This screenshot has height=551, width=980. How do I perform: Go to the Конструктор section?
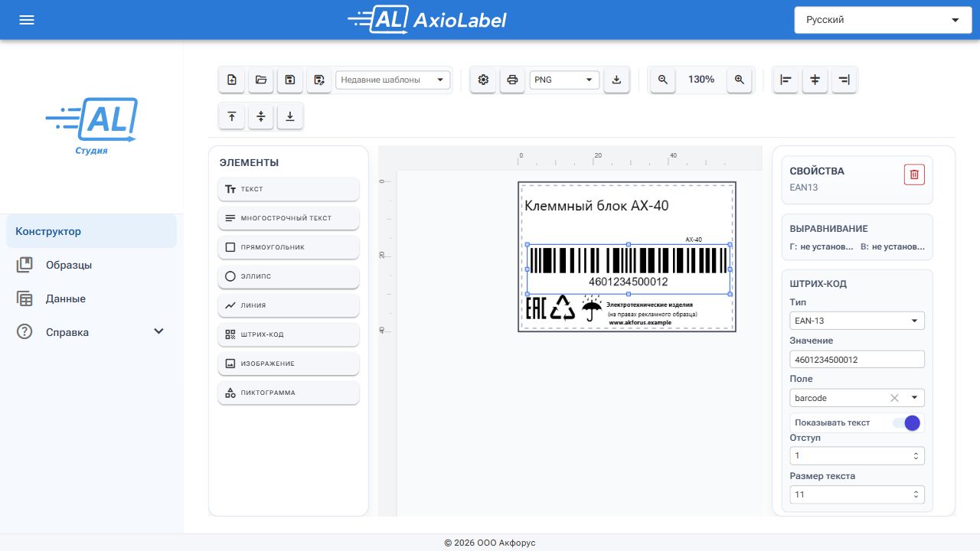pyautogui.click(x=91, y=231)
